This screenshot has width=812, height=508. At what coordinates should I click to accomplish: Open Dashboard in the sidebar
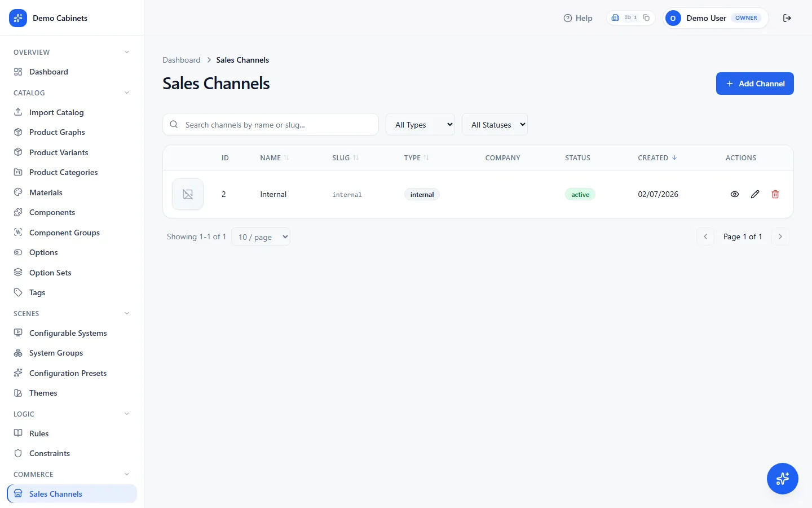tap(72, 72)
